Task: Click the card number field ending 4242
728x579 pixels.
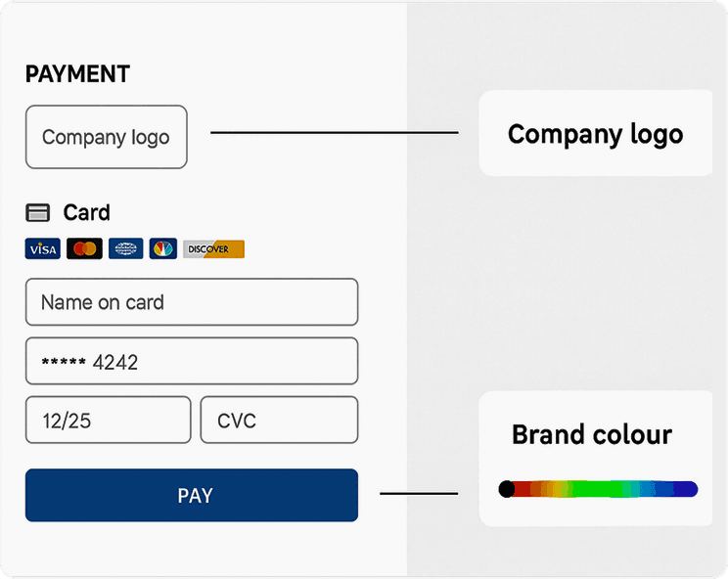Action: tap(192, 362)
